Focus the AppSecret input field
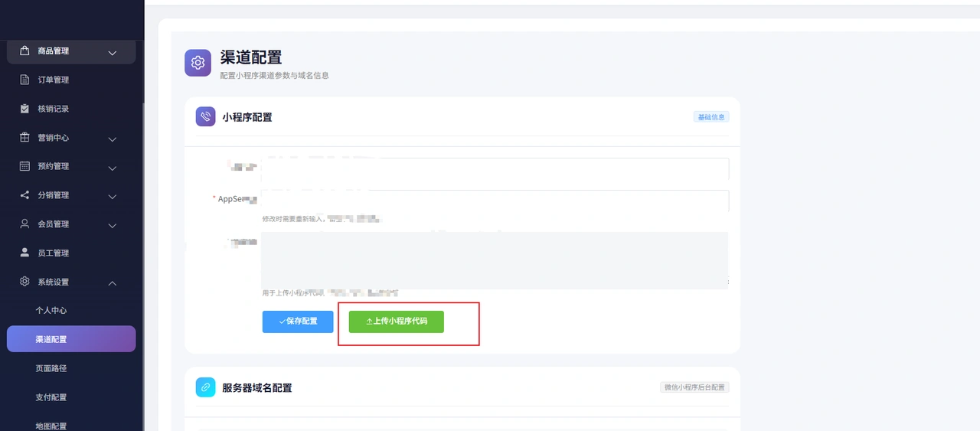This screenshot has height=431, width=980. click(x=495, y=201)
